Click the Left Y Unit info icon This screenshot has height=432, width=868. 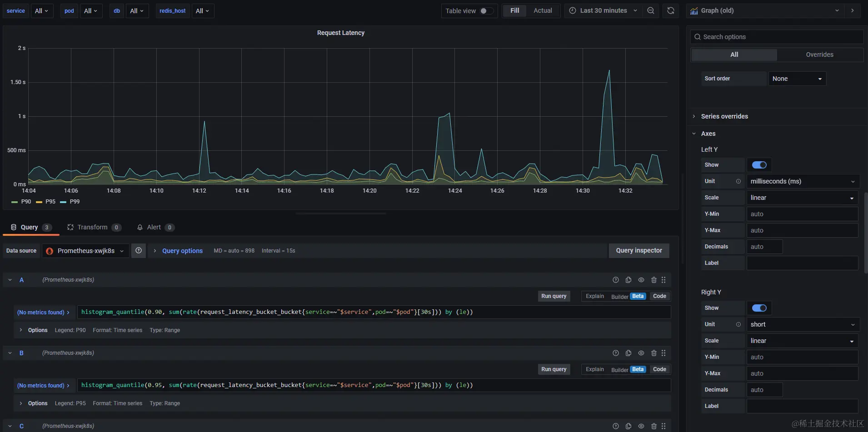(x=738, y=181)
